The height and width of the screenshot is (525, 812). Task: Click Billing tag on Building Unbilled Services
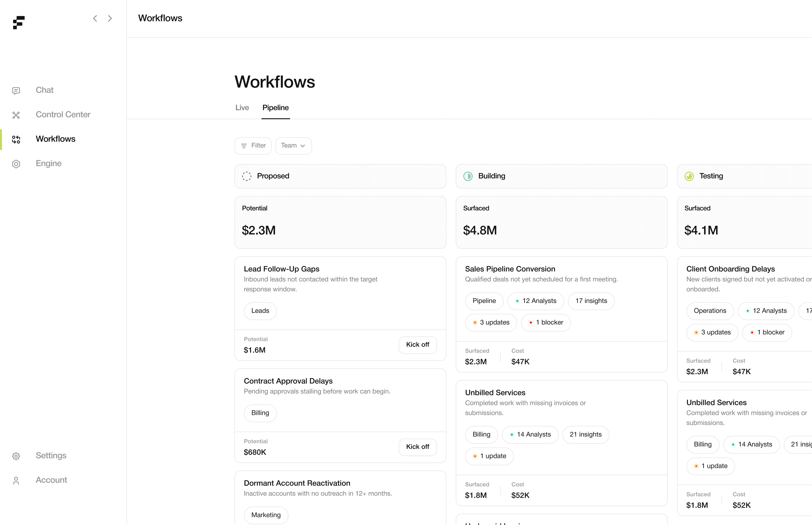(481, 435)
